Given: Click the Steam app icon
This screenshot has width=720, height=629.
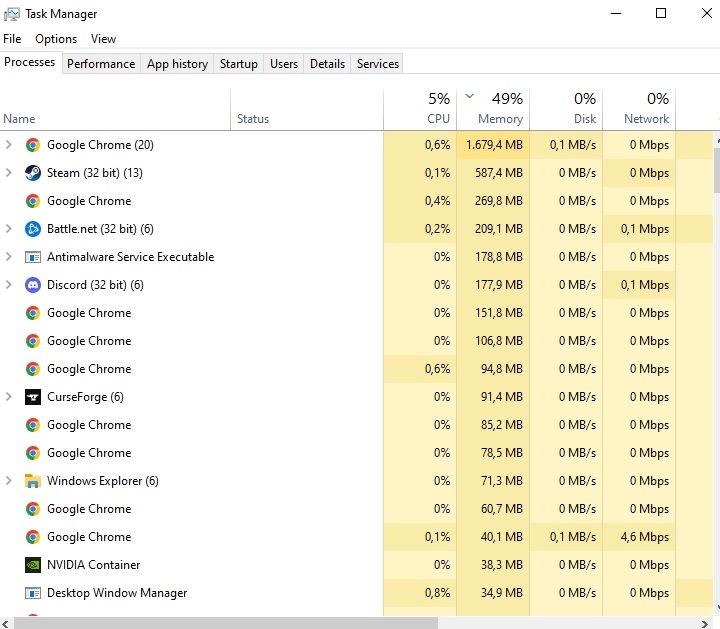Looking at the screenshot, I should 33,173.
